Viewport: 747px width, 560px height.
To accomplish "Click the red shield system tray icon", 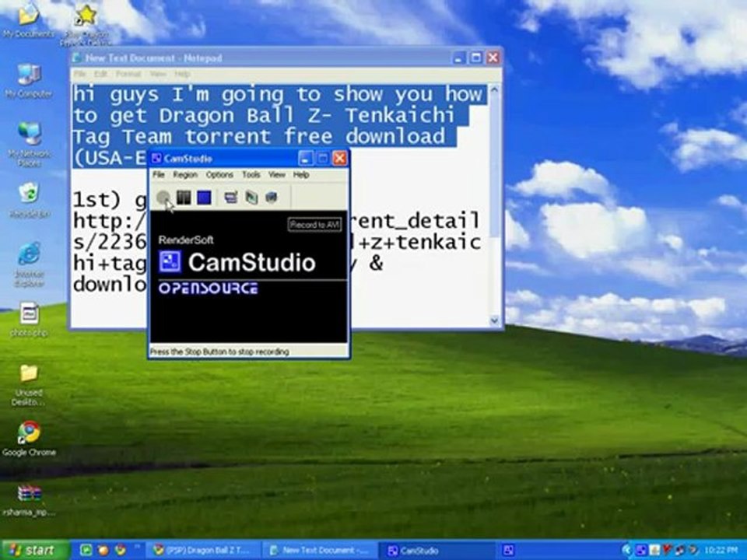I will [x=668, y=551].
